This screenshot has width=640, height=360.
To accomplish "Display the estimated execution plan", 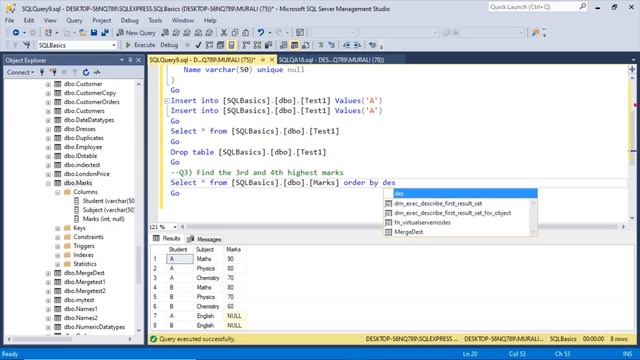I will click(209, 45).
